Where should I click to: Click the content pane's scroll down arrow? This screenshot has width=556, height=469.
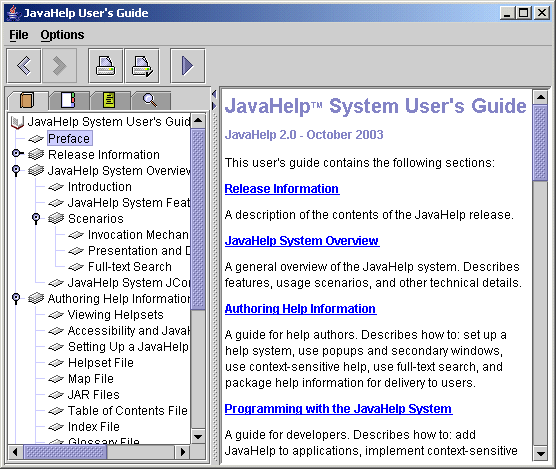click(x=541, y=453)
